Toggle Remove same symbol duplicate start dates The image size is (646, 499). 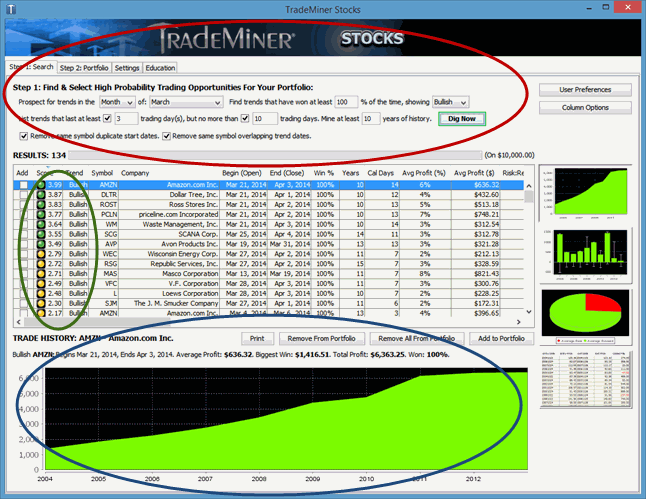24,136
